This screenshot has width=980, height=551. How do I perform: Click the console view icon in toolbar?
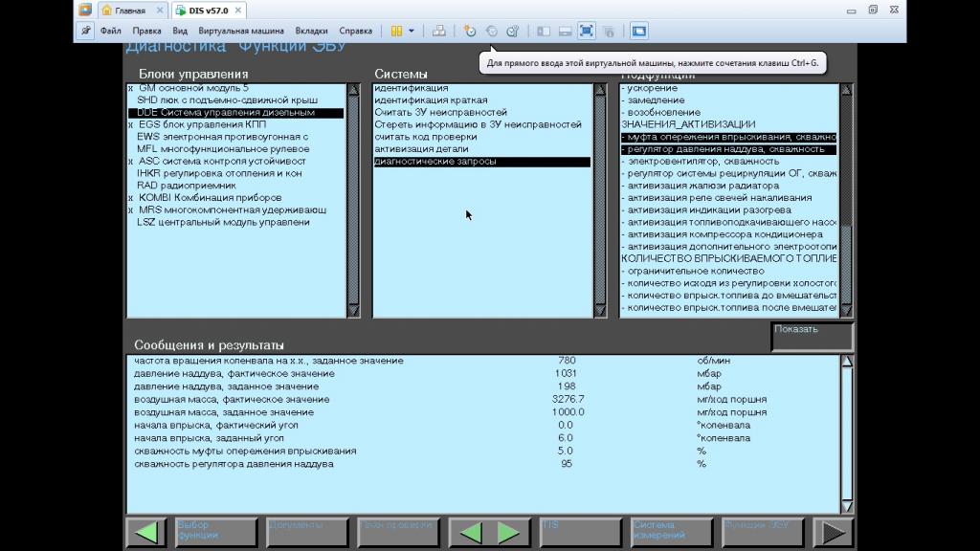(x=638, y=31)
